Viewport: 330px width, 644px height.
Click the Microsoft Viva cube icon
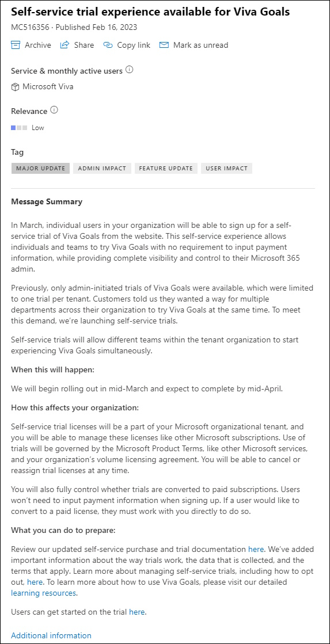(x=15, y=87)
